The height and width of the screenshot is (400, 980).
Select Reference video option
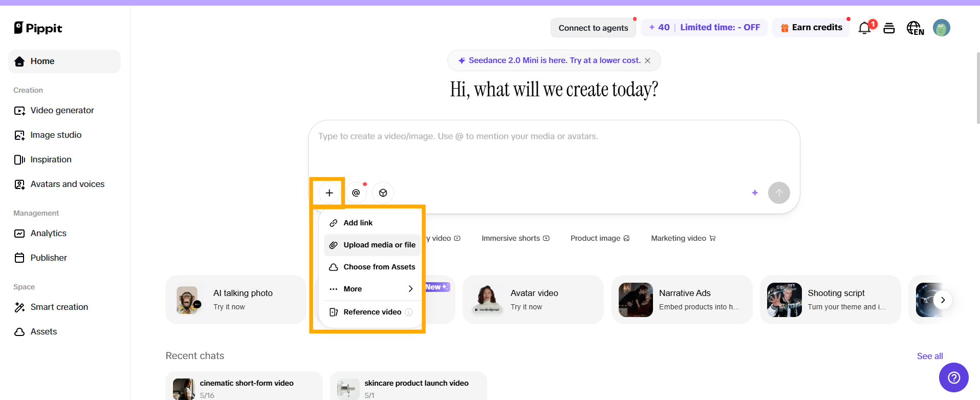(372, 312)
